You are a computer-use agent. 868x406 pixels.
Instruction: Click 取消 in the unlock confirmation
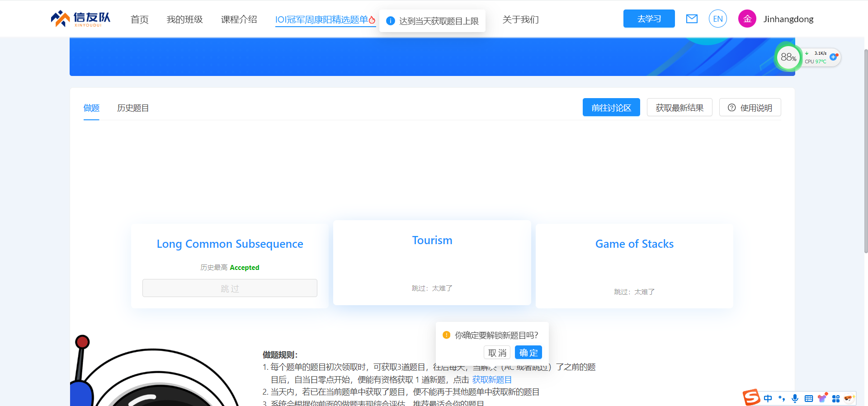coord(497,353)
